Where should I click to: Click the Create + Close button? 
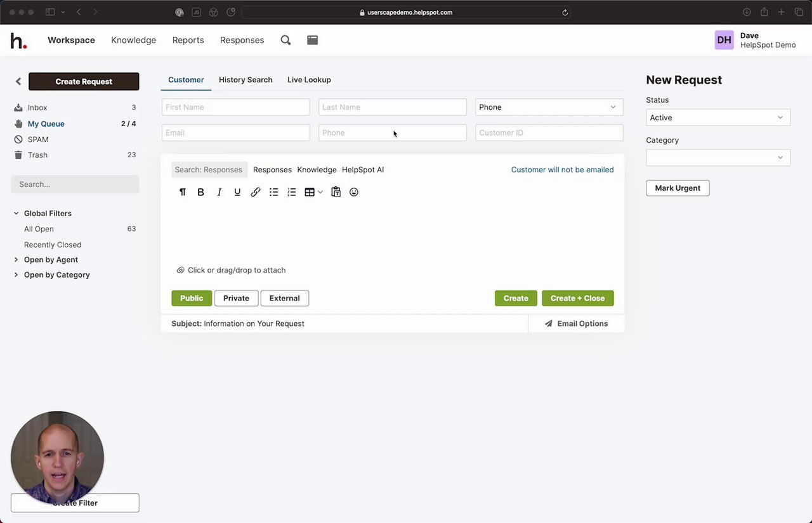click(578, 298)
